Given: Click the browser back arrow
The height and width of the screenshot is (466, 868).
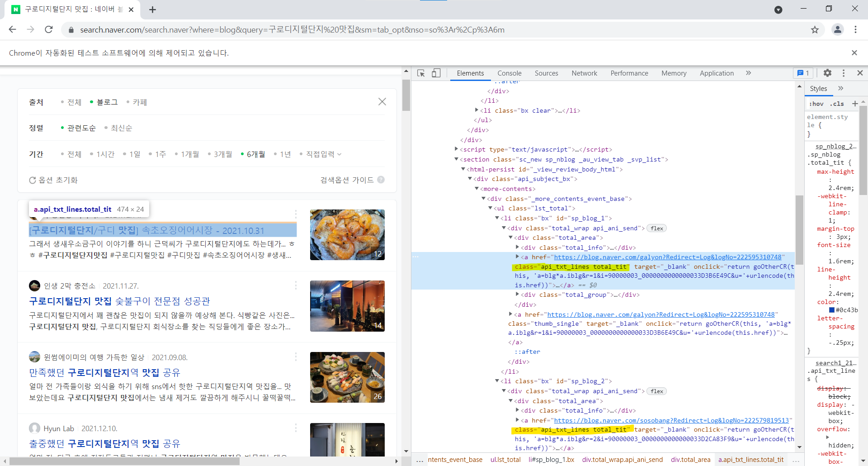Looking at the screenshot, I should point(12,29).
